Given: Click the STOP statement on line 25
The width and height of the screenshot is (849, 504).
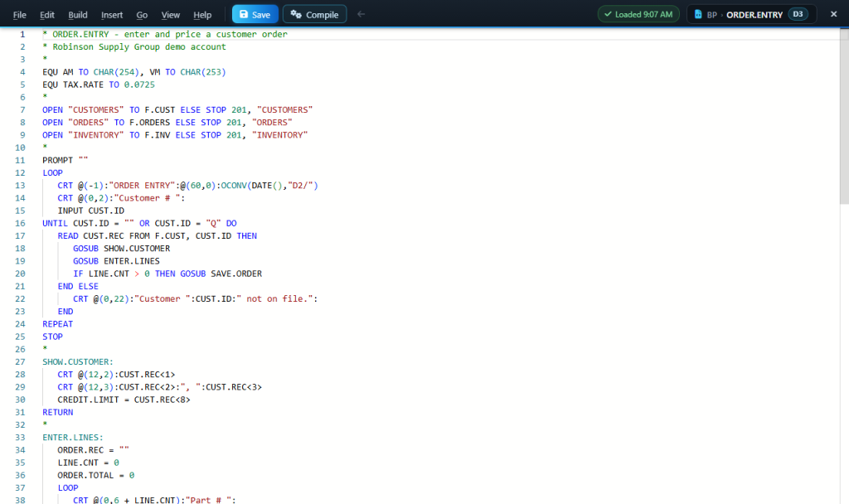Looking at the screenshot, I should [52, 337].
